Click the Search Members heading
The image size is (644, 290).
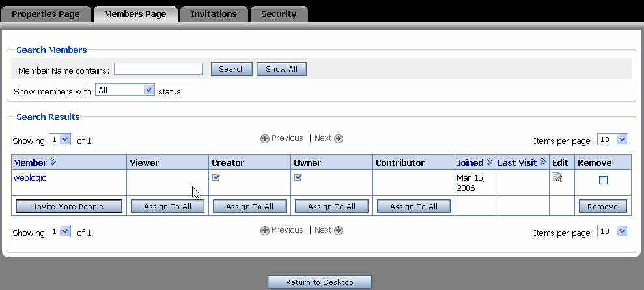coord(51,50)
